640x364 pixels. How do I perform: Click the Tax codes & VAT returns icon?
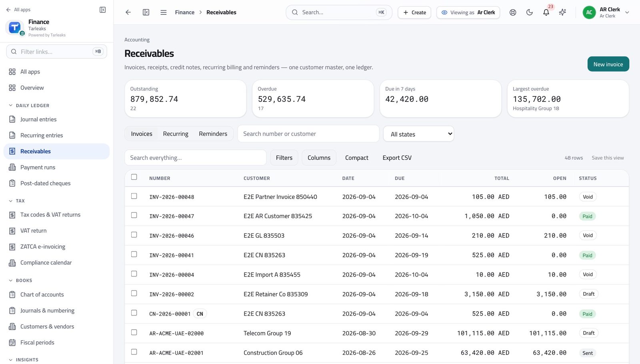click(x=12, y=215)
